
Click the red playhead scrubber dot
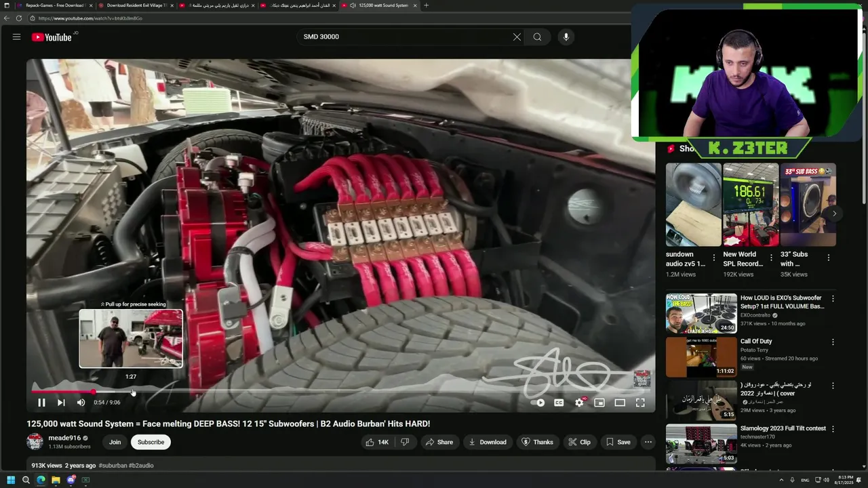tap(94, 392)
